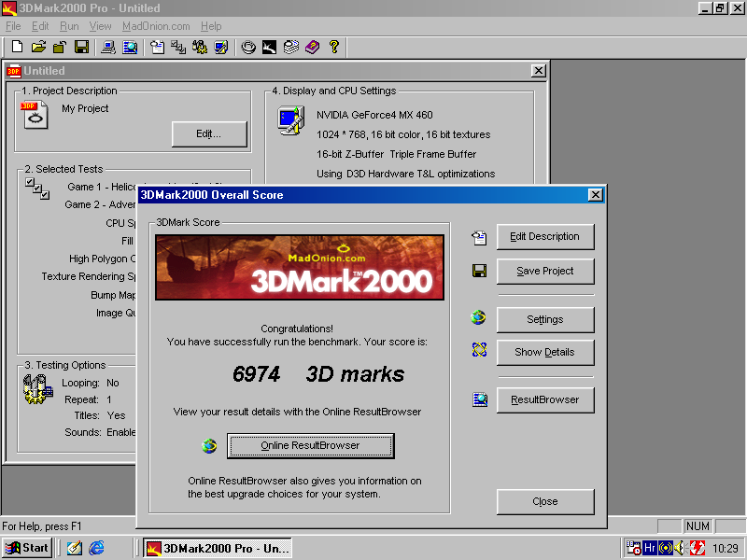Image resolution: width=747 pixels, height=560 pixels.
Task: Launch Internet Explorer from quick launch
Action: coord(96,548)
